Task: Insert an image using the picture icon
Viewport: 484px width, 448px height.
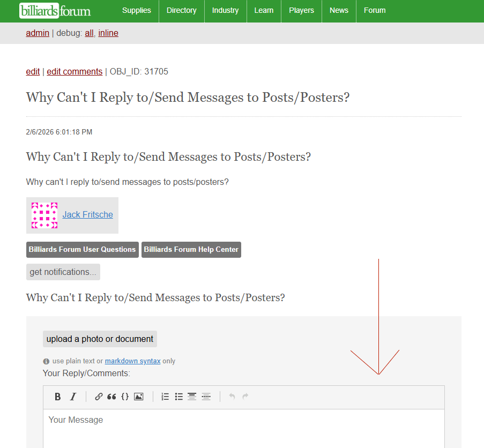Action: pos(138,396)
